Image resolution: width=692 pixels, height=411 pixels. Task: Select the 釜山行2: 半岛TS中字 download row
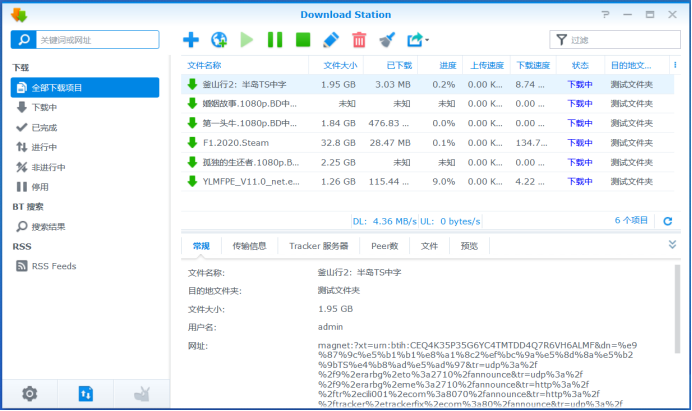[427, 84]
